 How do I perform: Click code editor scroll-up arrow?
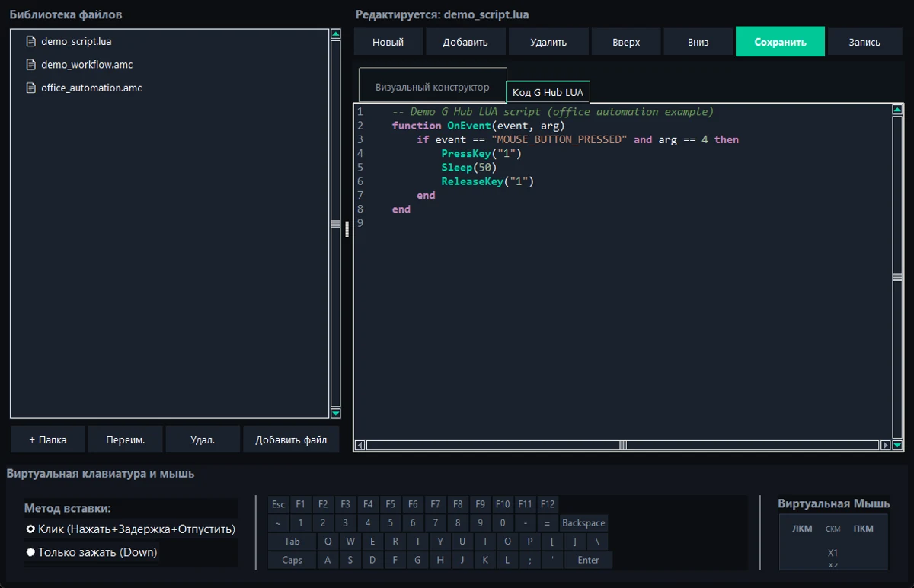(x=897, y=110)
